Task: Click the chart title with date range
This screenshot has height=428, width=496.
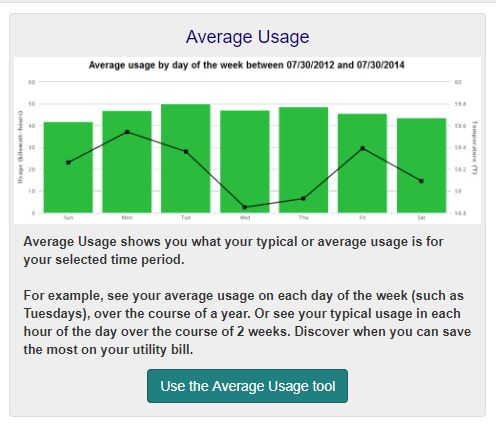Action: pyautogui.click(x=247, y=65)
